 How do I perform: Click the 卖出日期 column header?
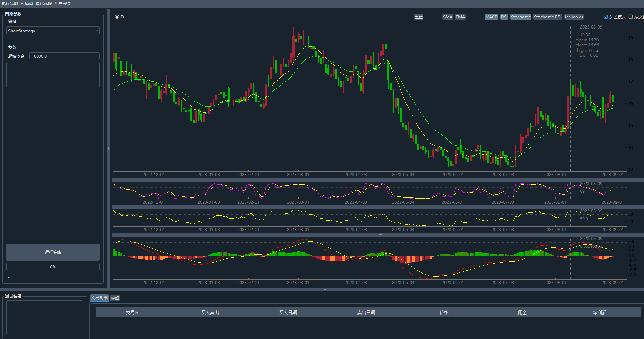tap(369, 313)
